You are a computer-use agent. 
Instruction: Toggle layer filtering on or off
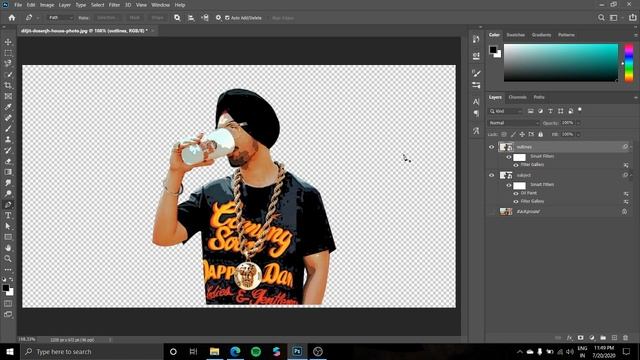[x=580, y=110]
